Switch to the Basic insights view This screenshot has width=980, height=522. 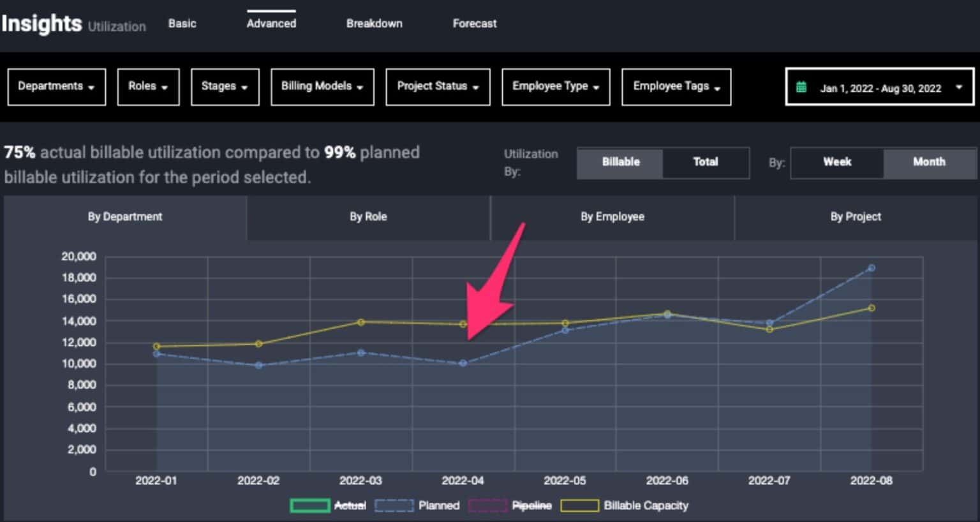pos(182,24)
